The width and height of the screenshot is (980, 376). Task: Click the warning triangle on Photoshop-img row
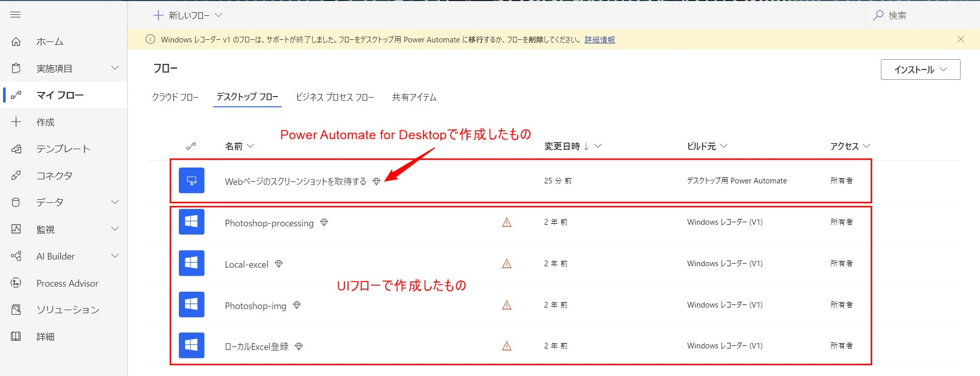click(x=507, y=305)
